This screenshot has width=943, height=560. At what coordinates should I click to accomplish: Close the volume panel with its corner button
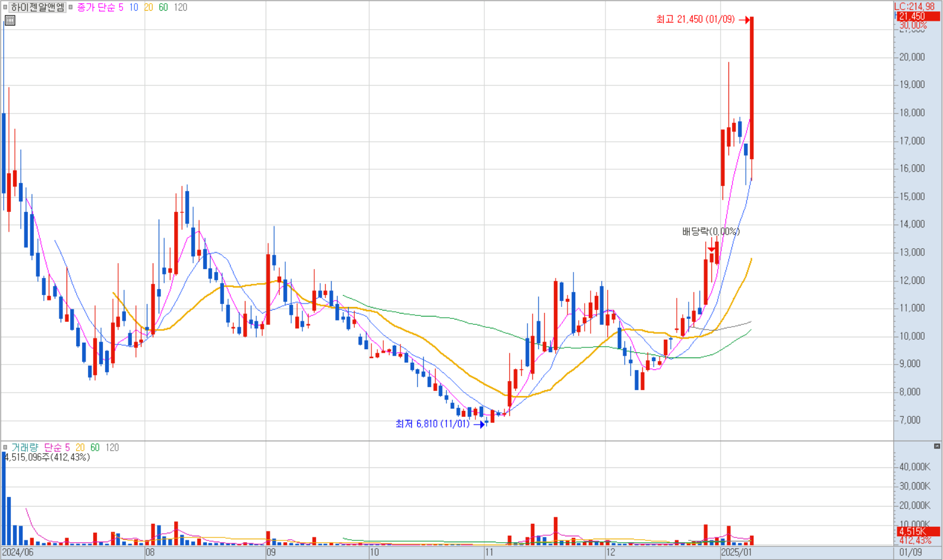937,446
